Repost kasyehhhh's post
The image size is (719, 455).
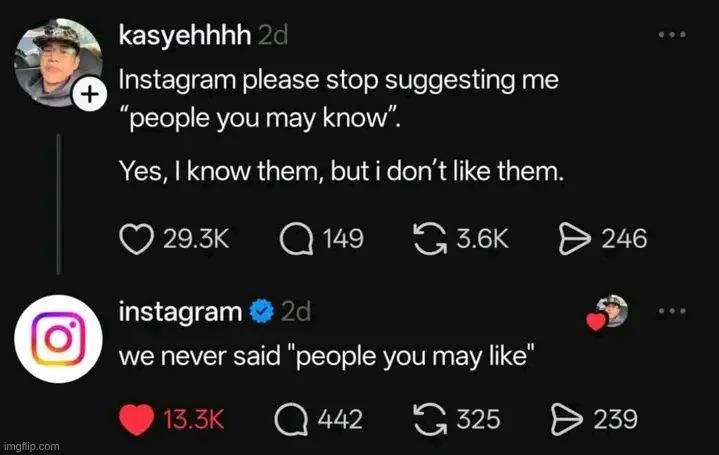pos(428,239)
